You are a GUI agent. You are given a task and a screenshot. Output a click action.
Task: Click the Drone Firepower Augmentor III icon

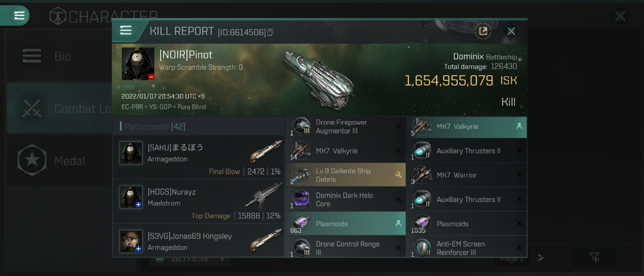point(301,126)
